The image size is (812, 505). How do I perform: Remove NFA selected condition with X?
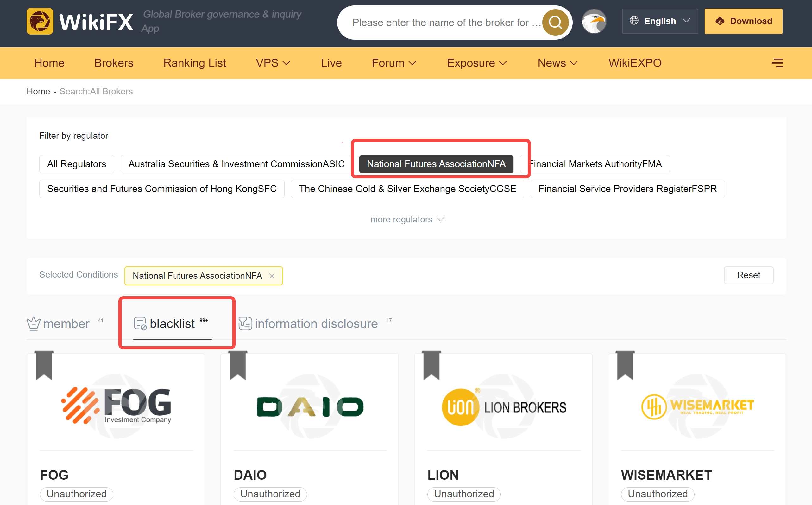272,276
